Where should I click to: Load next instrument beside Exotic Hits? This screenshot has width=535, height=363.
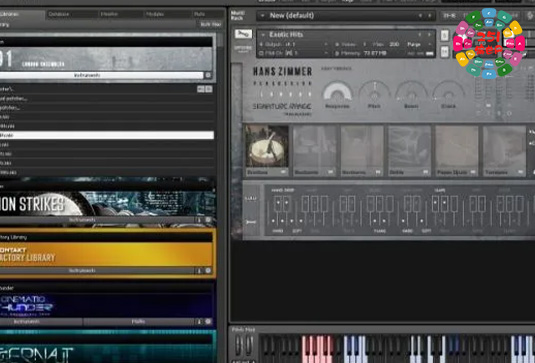click(429, 34)
